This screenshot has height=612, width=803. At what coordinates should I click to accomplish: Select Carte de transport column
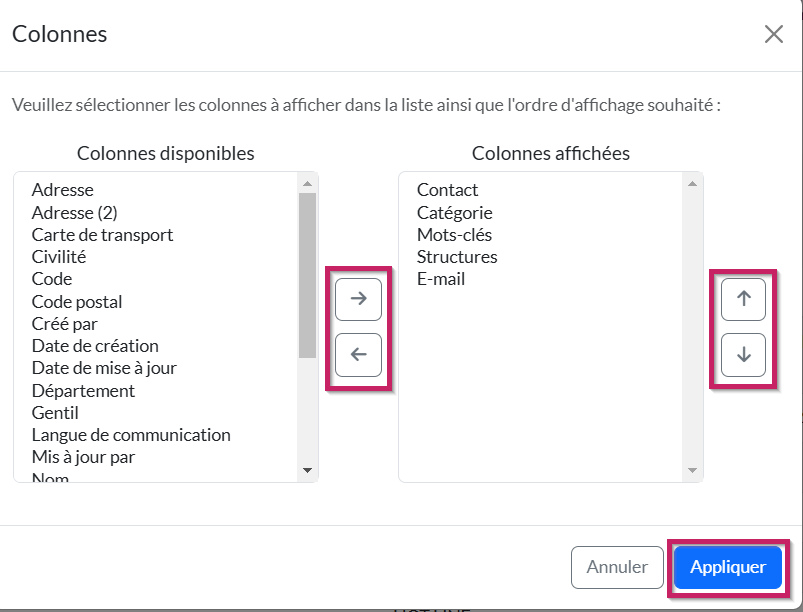click(x=102, y=235)
